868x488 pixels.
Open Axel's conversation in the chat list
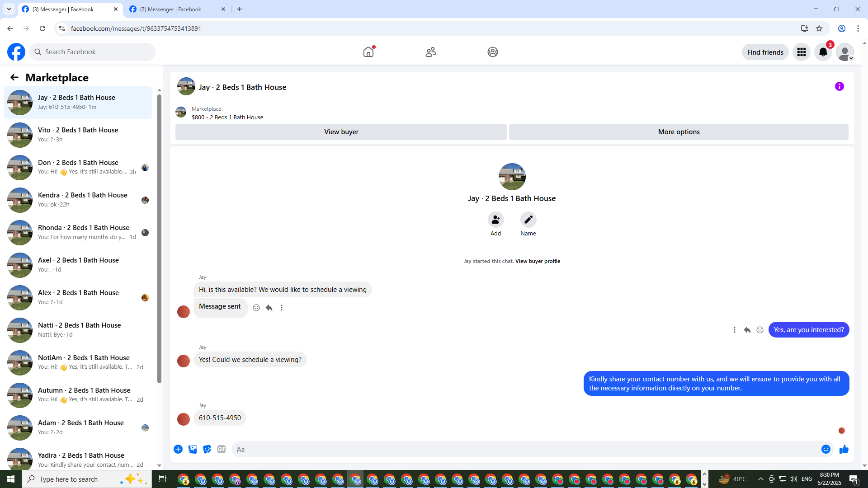(x=78, y=265)
